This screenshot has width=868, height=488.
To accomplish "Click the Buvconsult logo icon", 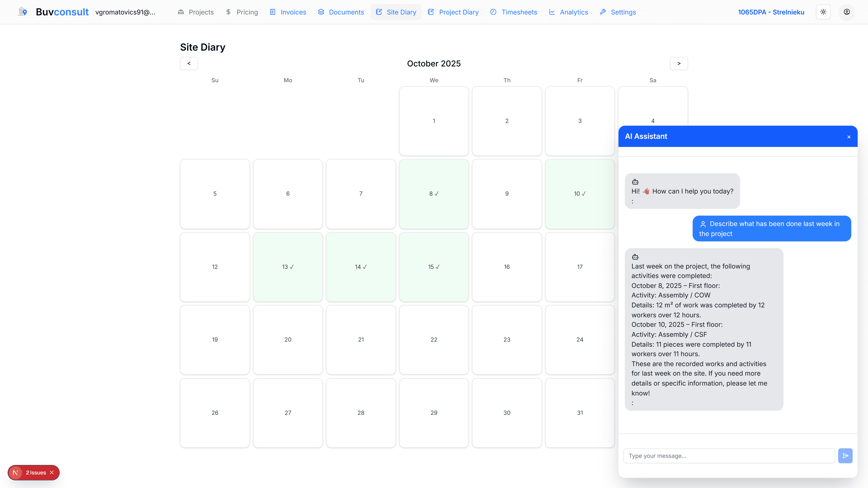I will click(x=23, y=12).
